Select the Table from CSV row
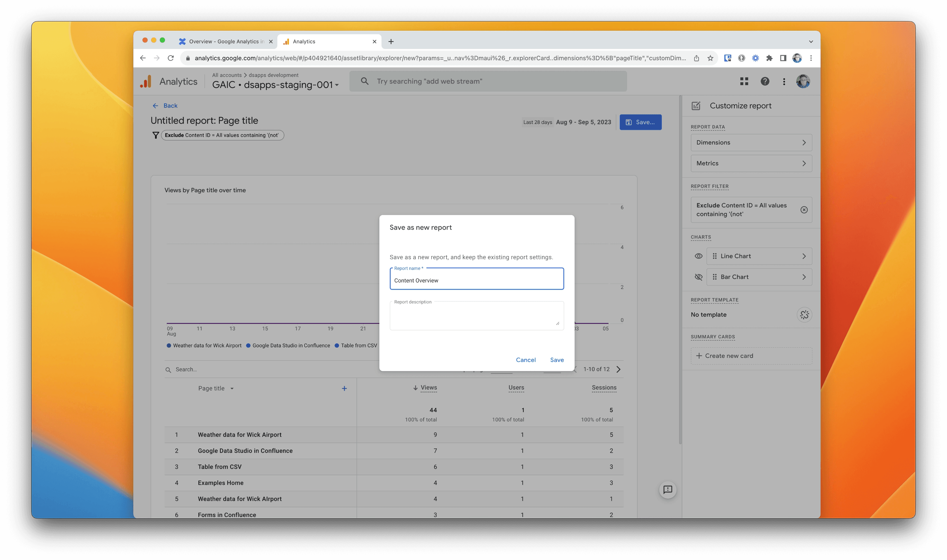This screenshot has width=947, height=560. (394, 467)
